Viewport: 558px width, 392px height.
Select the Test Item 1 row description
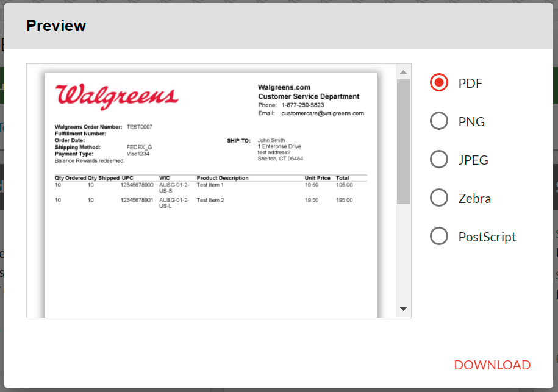[x=210, y=185]
